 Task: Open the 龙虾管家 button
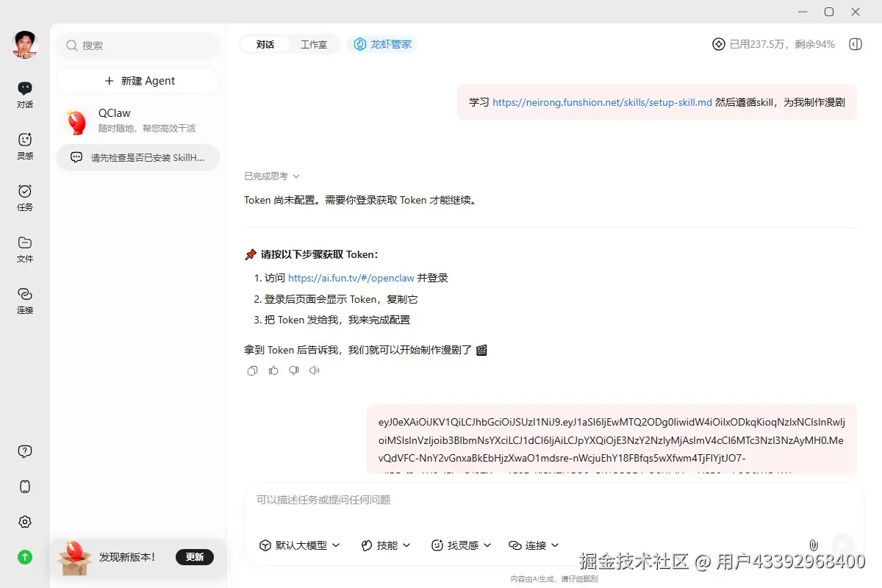pos(382,44)
